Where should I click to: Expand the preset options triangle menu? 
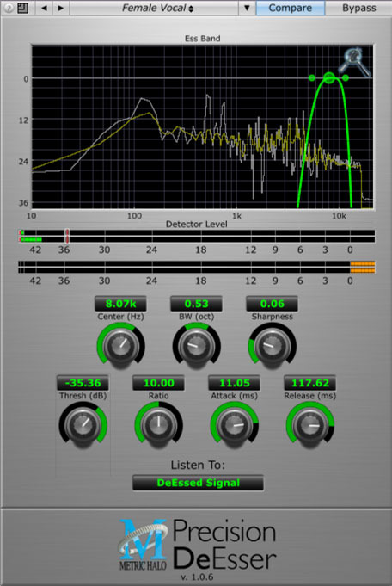247,8
